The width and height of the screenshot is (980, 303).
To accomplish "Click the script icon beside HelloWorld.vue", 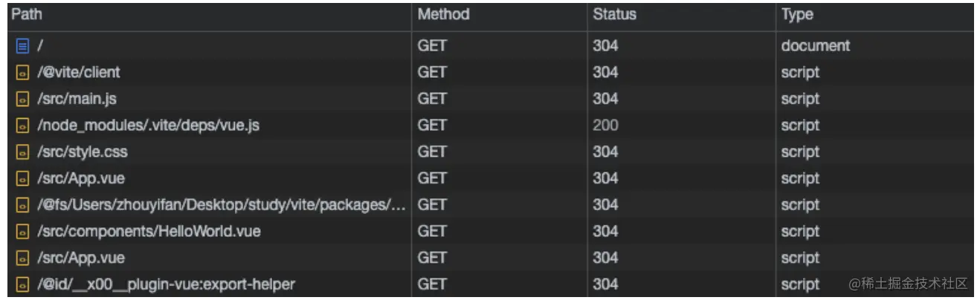I will (x=22, y=232).
